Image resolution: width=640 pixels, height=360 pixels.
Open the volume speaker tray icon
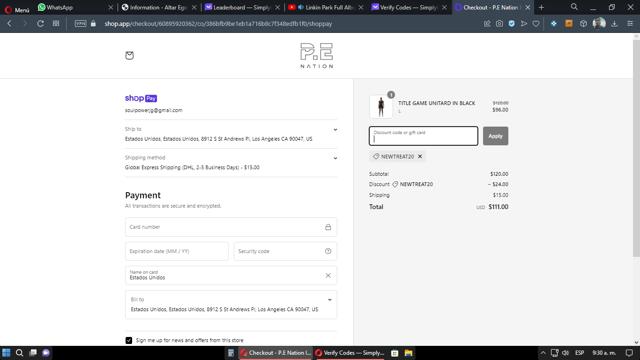[565, 353]
